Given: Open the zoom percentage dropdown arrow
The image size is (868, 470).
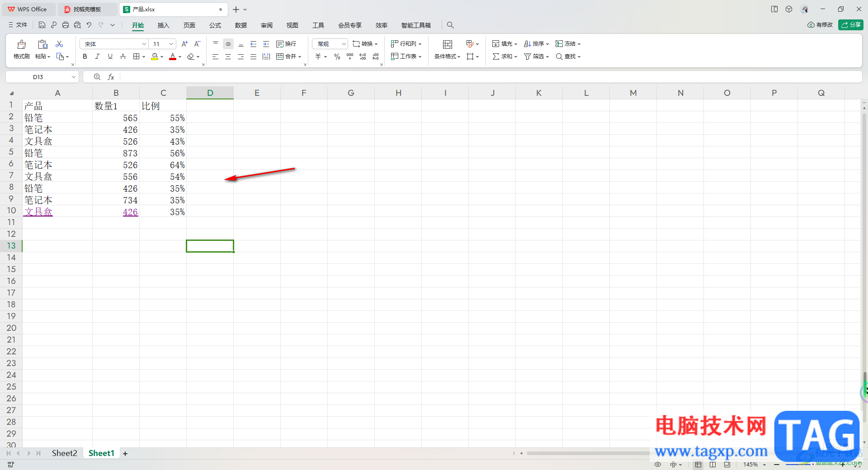Looking at the screenshot, I should (764, 465).
